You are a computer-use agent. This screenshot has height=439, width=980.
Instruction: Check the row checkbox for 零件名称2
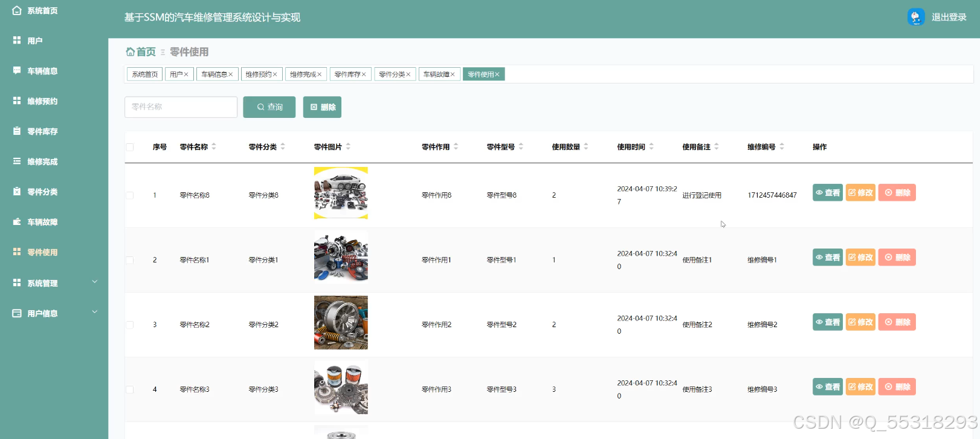[x=130, y=325]
